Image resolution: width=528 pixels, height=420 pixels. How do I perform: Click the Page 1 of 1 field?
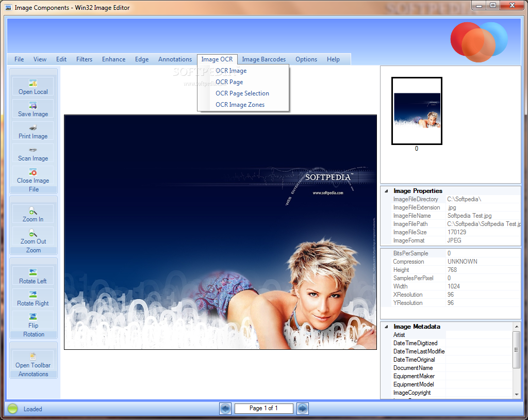[x=263, y=408]
